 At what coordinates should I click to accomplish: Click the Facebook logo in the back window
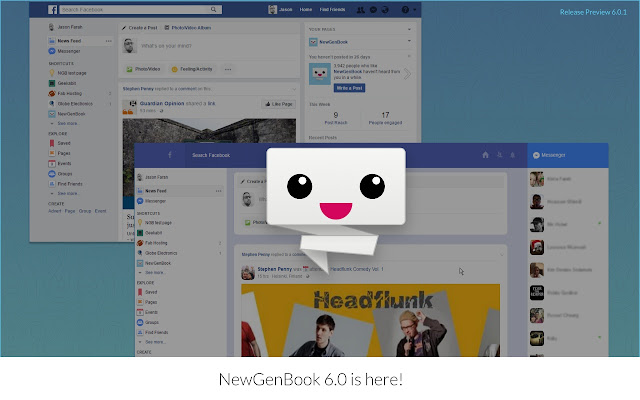pyautogui.click(x=52, y=9)
